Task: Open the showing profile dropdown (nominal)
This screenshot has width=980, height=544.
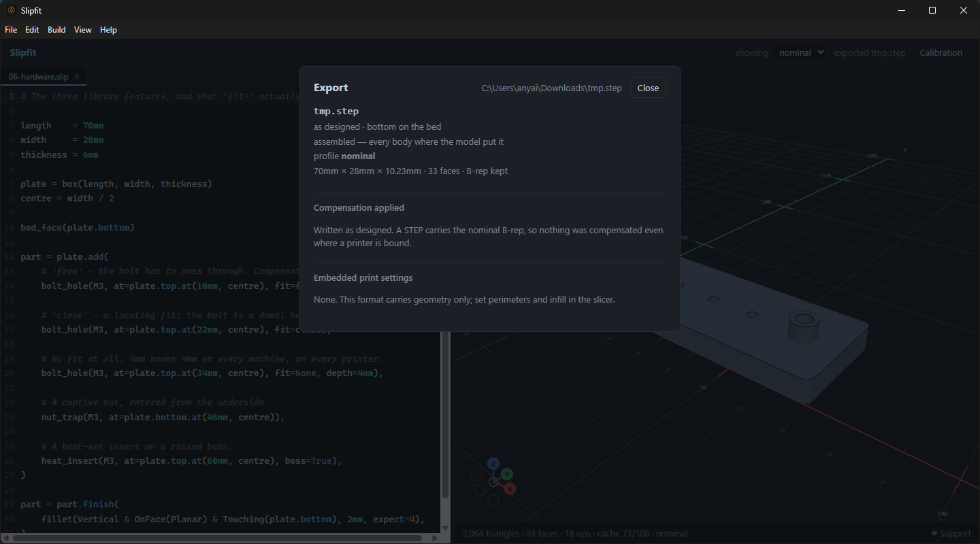Action: point(800,52)
